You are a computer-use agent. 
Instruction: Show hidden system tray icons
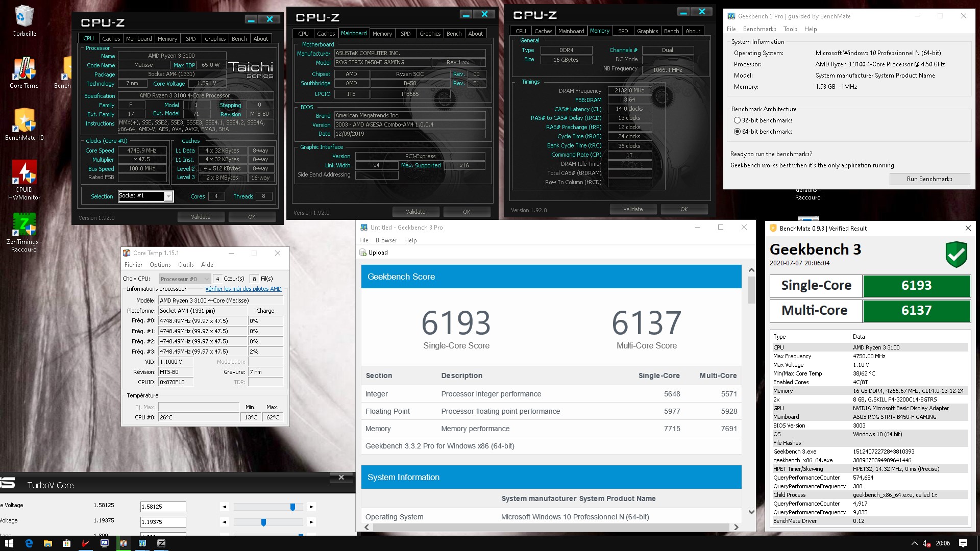(914, 543)
